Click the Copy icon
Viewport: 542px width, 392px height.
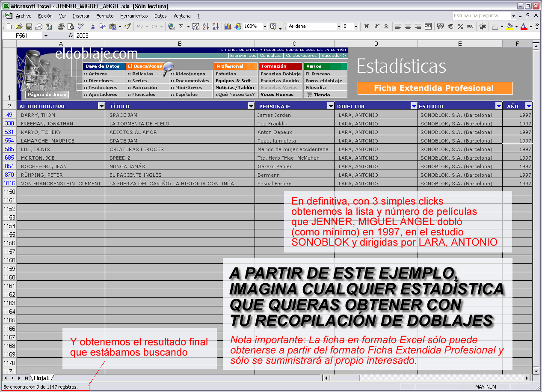(x=103, y=27)
